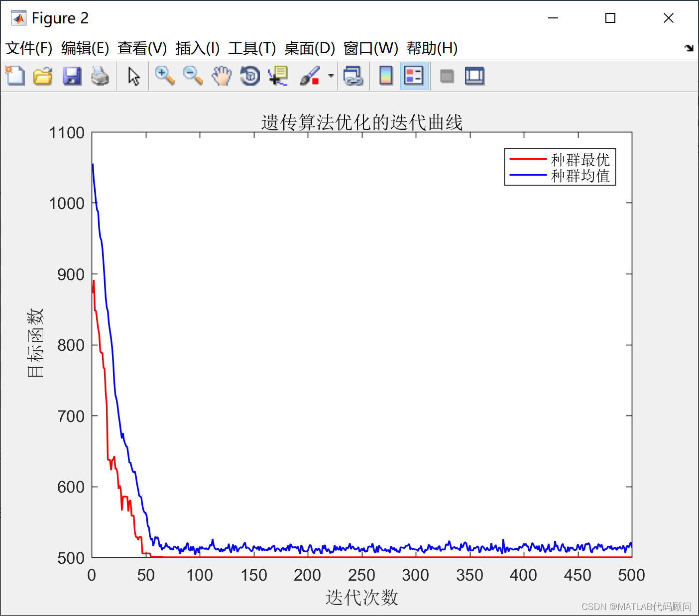Click the Hide Plot Tools icon
Viewport: 699px width, 616px height.
(447, 76)
